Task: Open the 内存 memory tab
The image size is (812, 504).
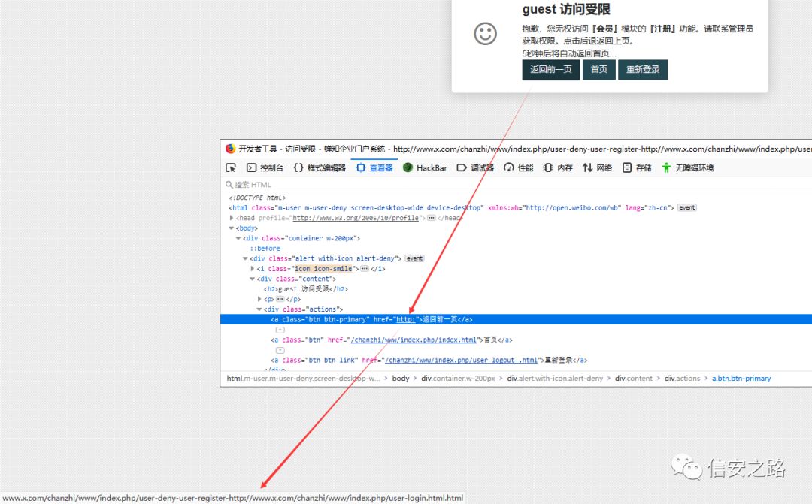Action: [558, 167]
